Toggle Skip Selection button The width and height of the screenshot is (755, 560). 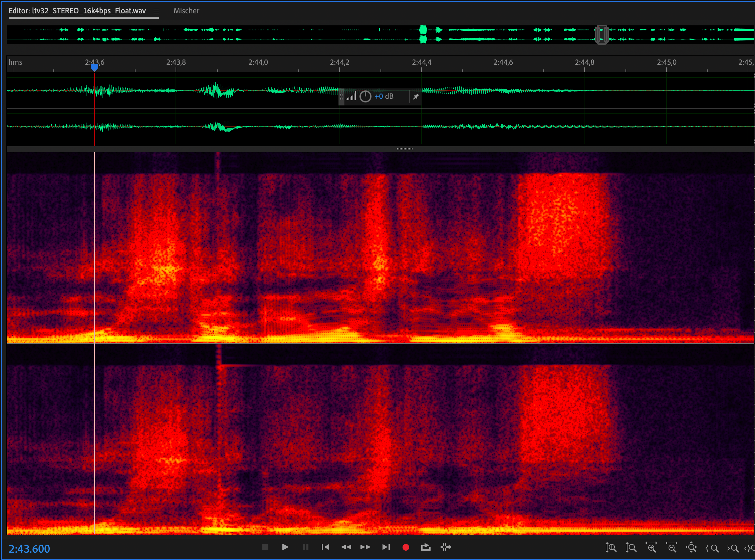coord(446,547)
